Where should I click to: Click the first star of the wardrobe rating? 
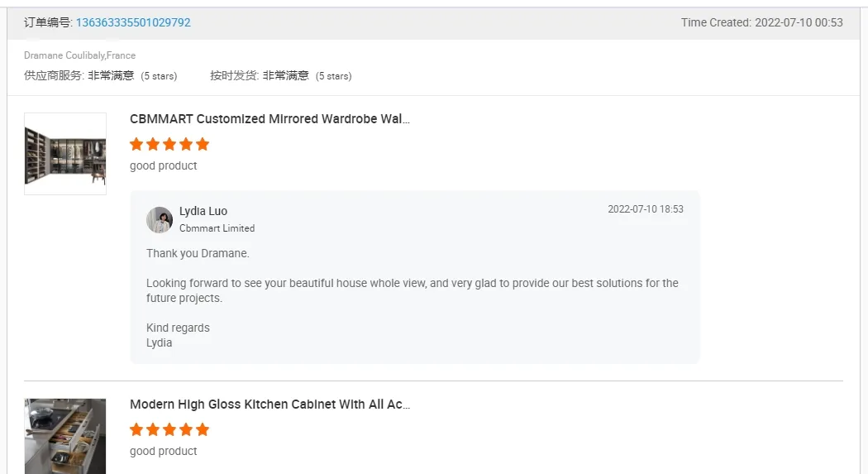click(136, 144)
